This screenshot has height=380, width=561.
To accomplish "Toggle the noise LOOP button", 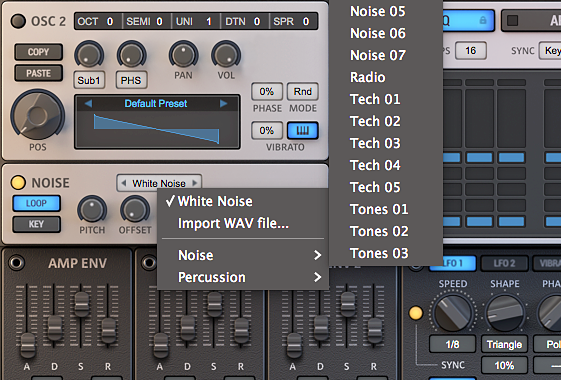I will (36, 203).
